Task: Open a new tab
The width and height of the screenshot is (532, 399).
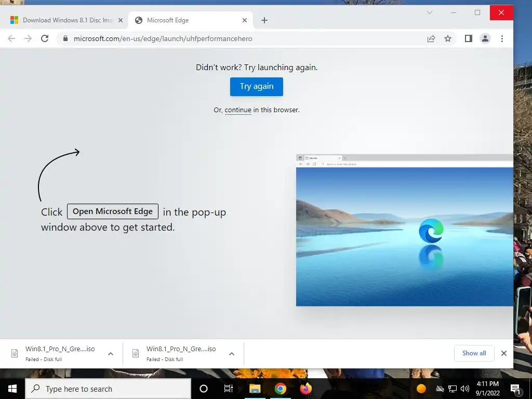Action: [x=264, y=20]
